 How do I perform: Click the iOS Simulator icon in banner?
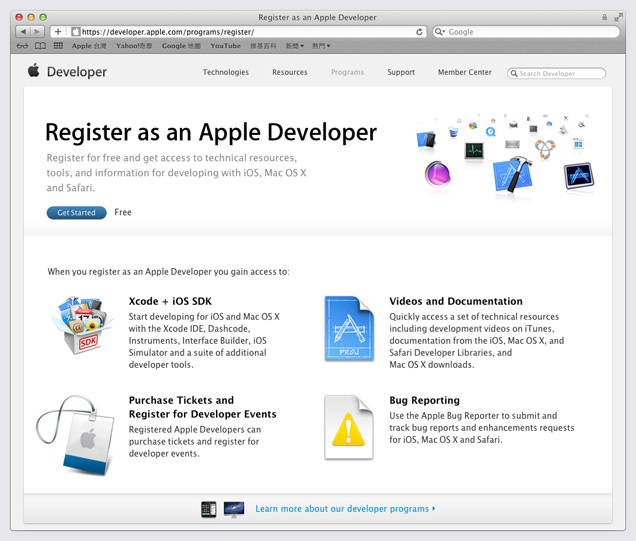tap(426, 140)
